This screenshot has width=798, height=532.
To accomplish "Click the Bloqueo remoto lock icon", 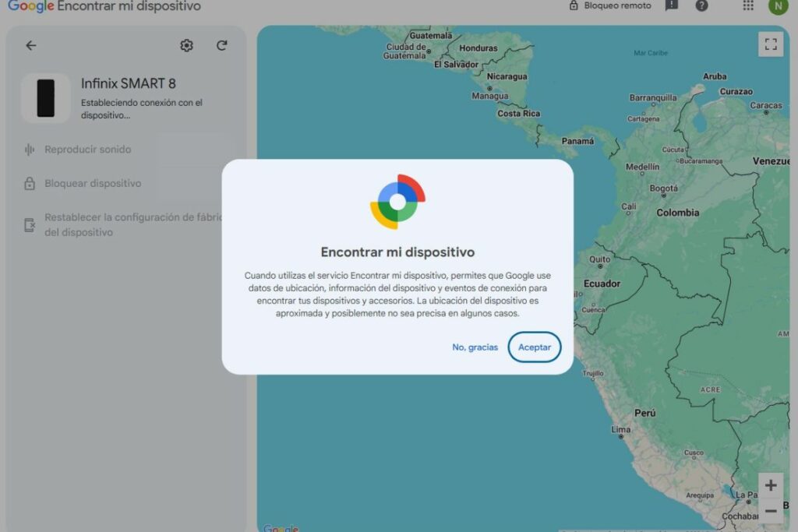I will click(x=574, y=5).
